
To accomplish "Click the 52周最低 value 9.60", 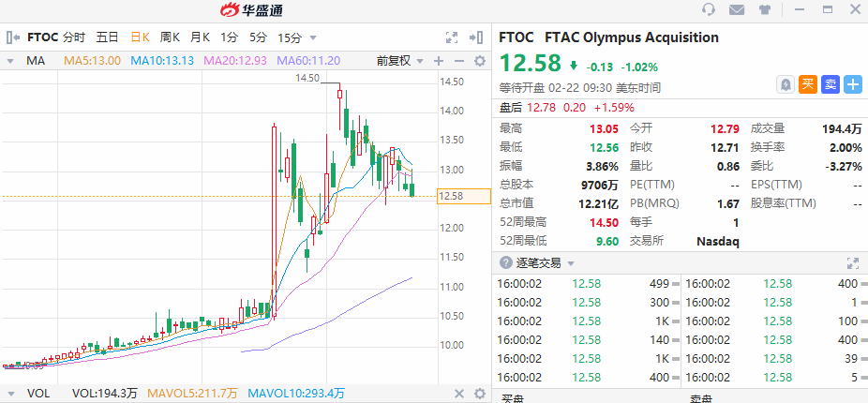I will click(606, 241).
